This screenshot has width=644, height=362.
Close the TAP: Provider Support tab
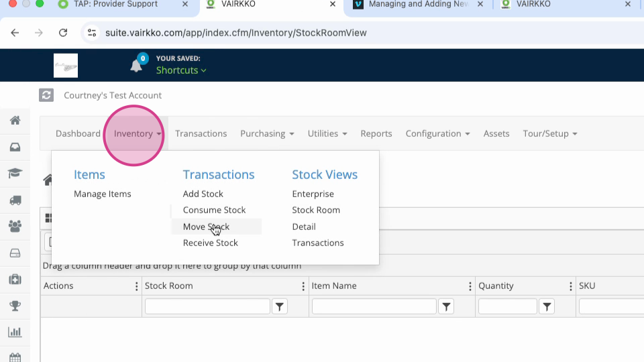[x=185, y=4]
